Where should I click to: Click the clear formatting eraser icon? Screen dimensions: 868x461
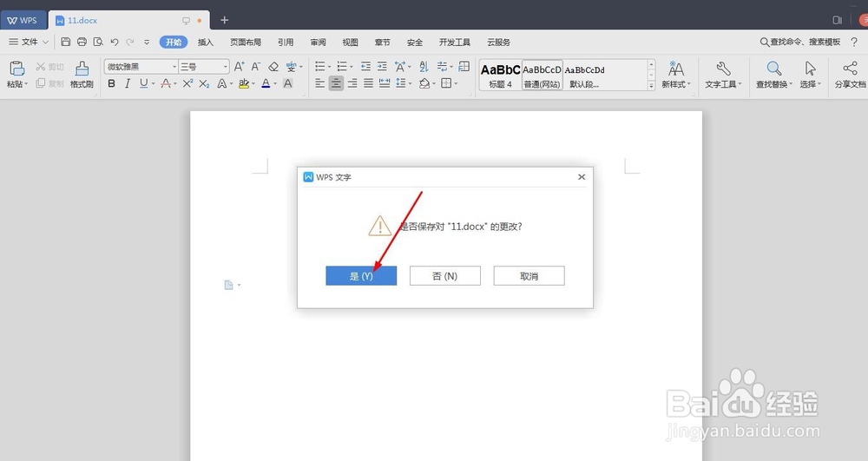coord(273,66)
